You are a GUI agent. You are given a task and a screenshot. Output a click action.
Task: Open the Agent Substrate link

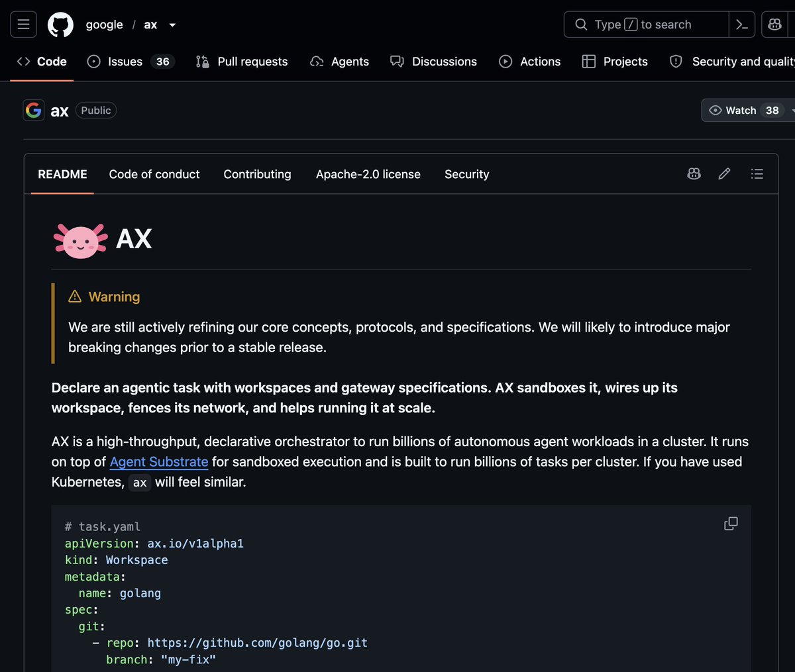(159, 461)
